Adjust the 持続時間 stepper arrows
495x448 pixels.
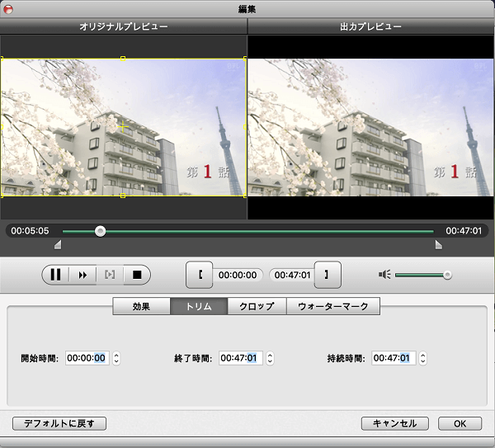[x=423, y=358]
